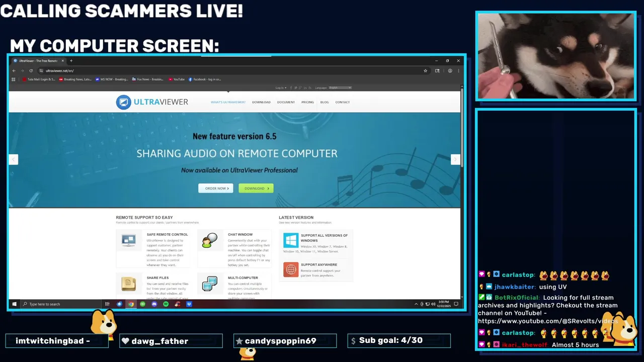Open Dropbox from the taskbar

pos(189,304)
